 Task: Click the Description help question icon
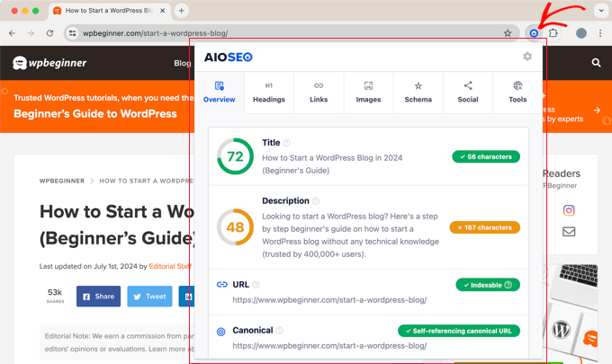click(315, 201)
